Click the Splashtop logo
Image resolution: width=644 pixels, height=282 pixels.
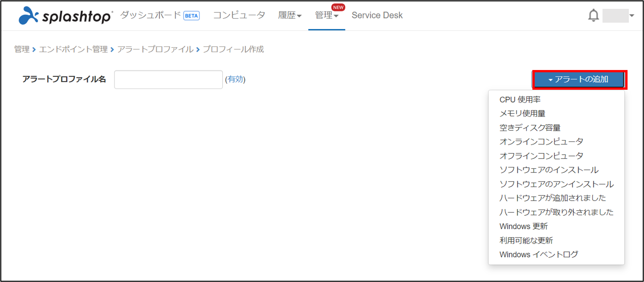[x=66, y=15]
